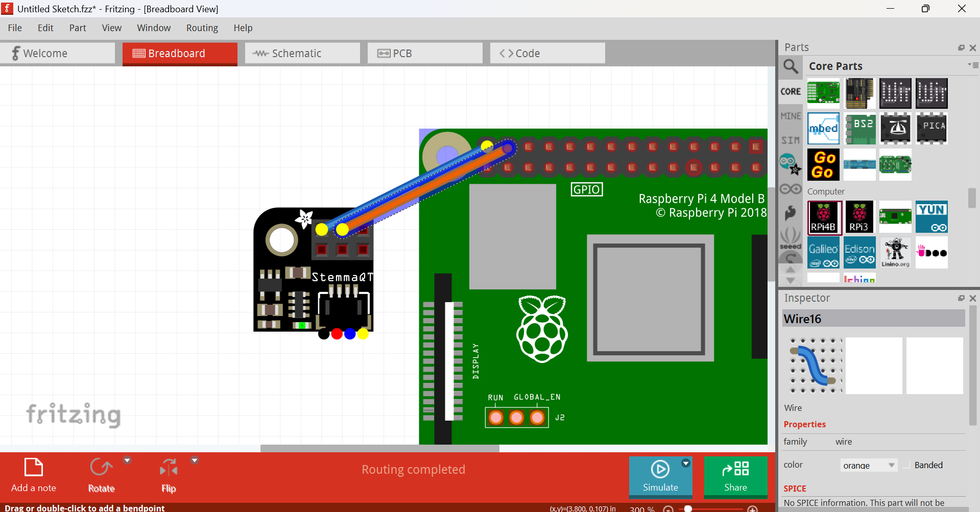Pick the Propeller chip part
The height and width of the screenshot is (512, 980).
[x=896, y=129]
